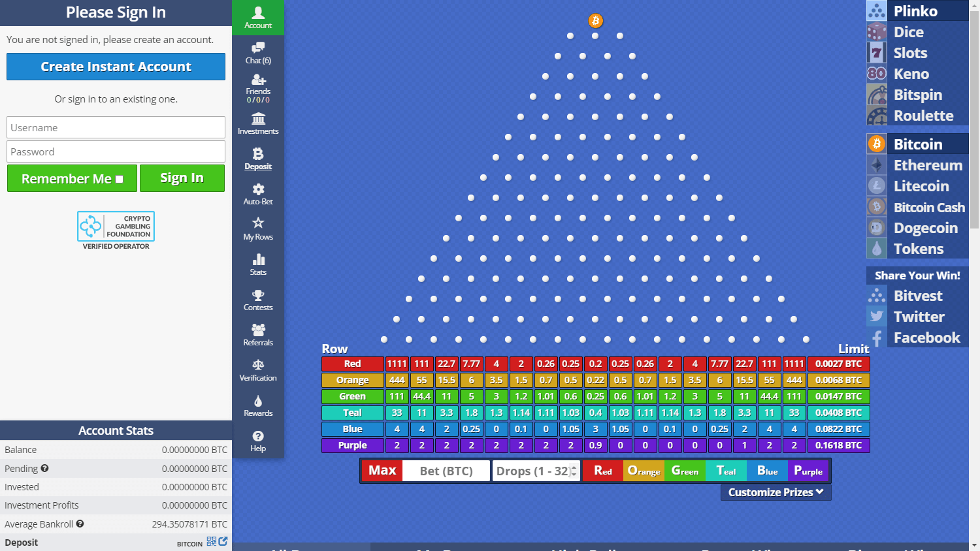
Task: Focus the Username input field
Action: pos(116,127)
